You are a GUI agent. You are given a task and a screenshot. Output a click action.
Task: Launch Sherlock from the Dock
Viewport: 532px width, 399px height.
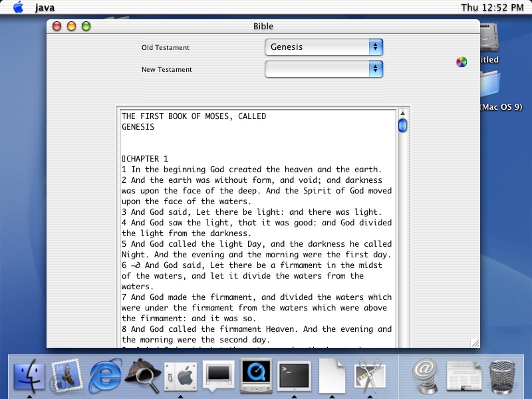click(x=142, y=376)
